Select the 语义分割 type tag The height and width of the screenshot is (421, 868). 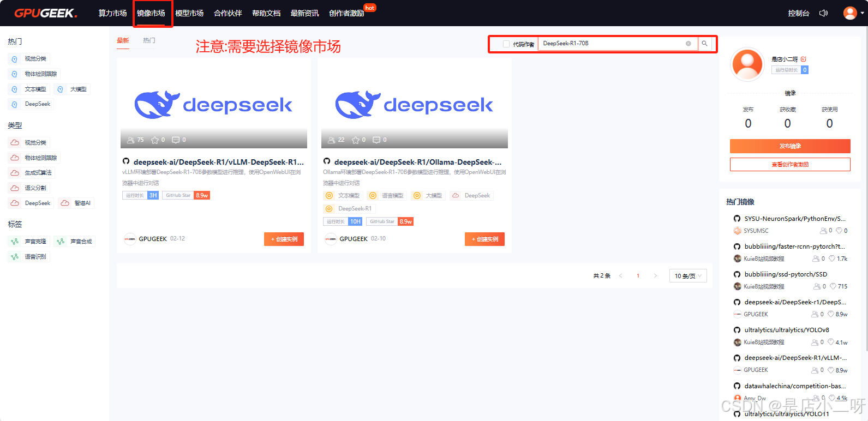click(29, 188)
